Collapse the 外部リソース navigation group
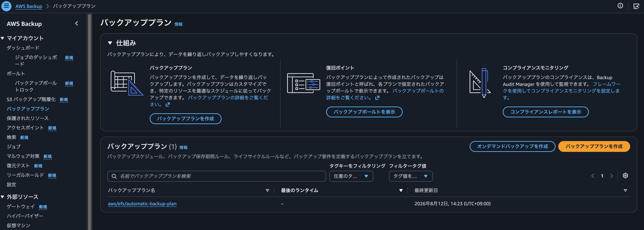 pyautogui.click(x=3, y=197)
